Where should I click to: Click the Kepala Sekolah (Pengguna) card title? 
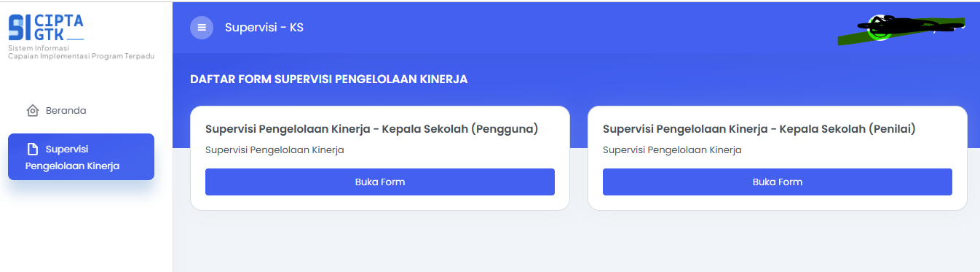(371, 129)
